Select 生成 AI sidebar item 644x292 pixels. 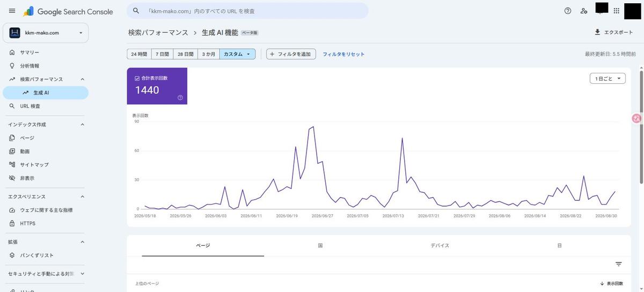point(46,92)
